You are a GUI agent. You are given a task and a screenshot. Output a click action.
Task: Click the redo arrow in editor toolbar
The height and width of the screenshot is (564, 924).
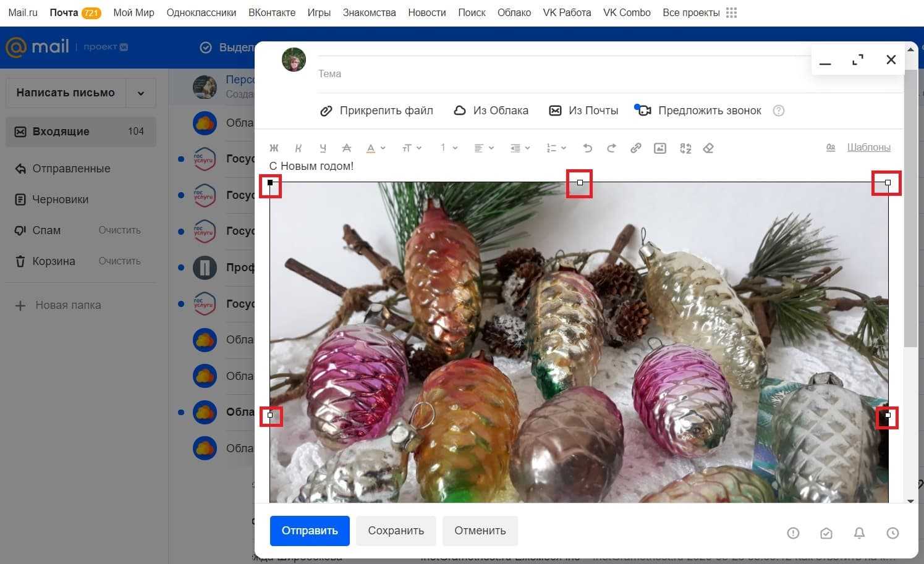click(x=611, y=148)
